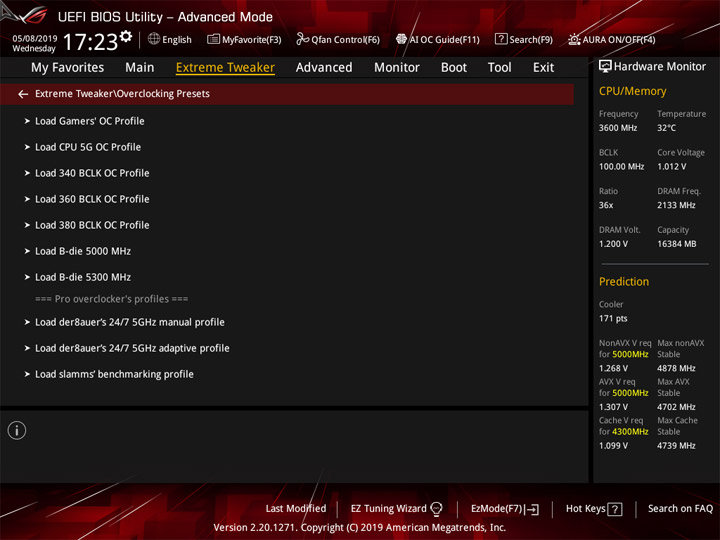Click the Hardware Monitor screen icon

[x=605, y=67]
